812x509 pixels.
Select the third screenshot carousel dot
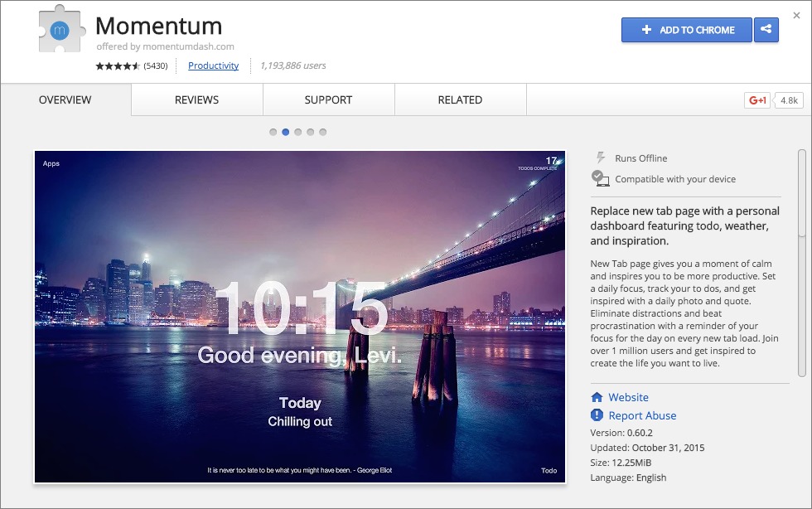coord(297,132)
